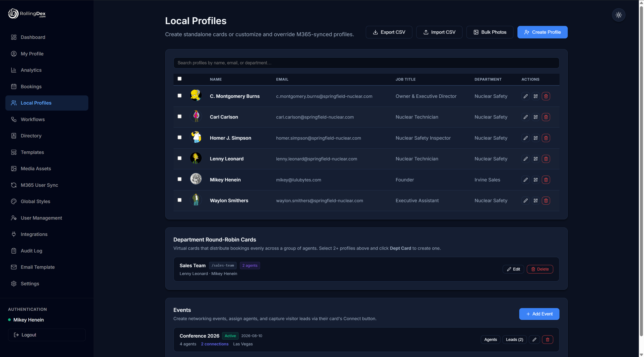Viewport: 644px width, 357px height.
Task: Check the Mikey Henein row checkbox
Action: 179,179
